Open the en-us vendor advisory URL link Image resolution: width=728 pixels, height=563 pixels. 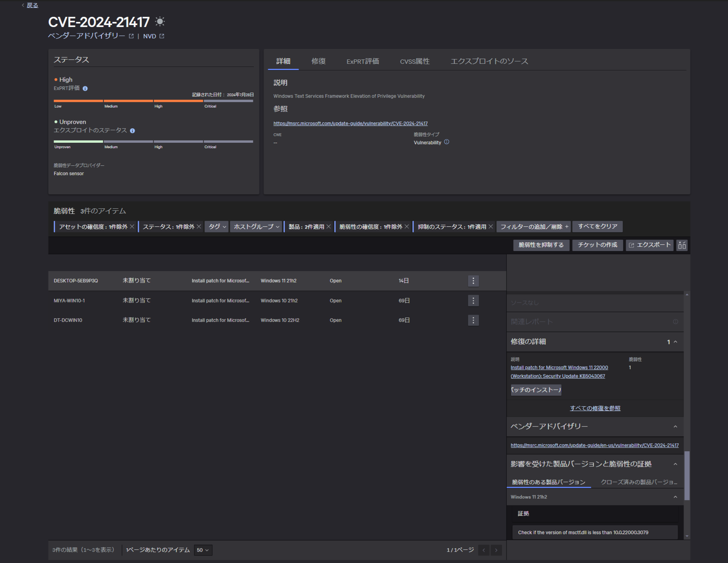(594, 445)
